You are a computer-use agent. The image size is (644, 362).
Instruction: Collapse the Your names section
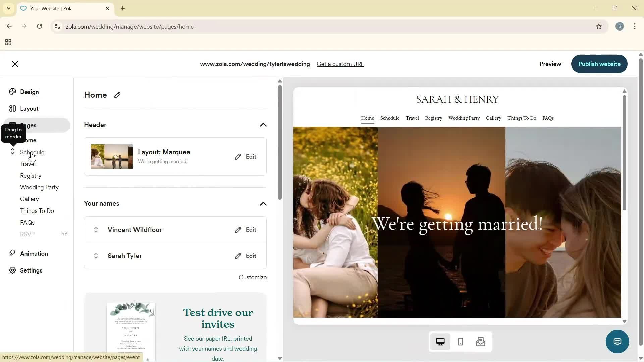click(x=263, y=204)
